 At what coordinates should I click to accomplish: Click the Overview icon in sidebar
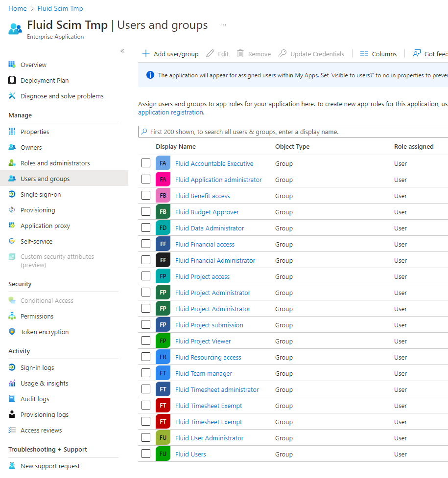(x=12, y=65)
